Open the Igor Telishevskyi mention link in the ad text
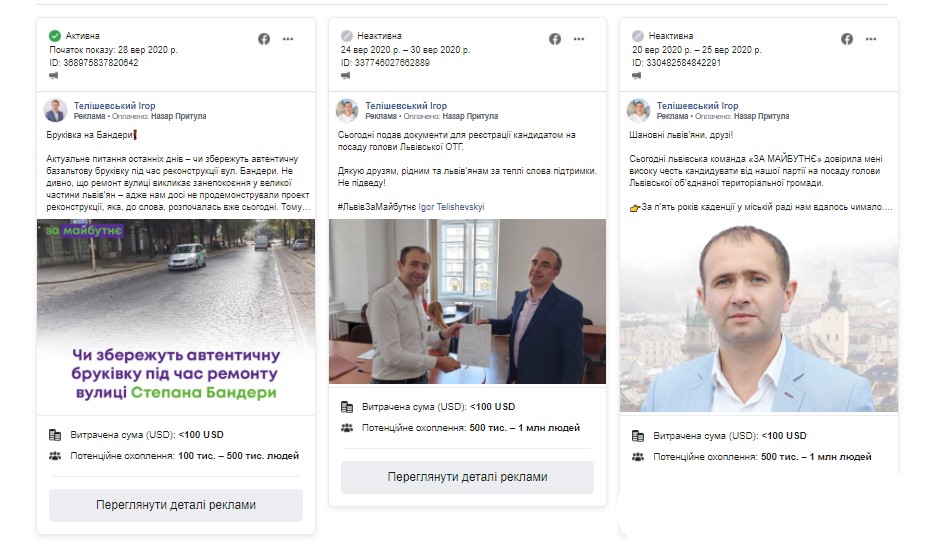928x541 pixels. click(x=452, y=207)
